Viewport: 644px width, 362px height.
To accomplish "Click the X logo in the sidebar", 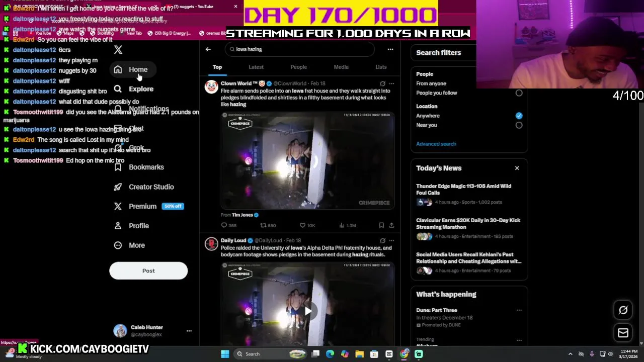I will click(x=118, y=50).
